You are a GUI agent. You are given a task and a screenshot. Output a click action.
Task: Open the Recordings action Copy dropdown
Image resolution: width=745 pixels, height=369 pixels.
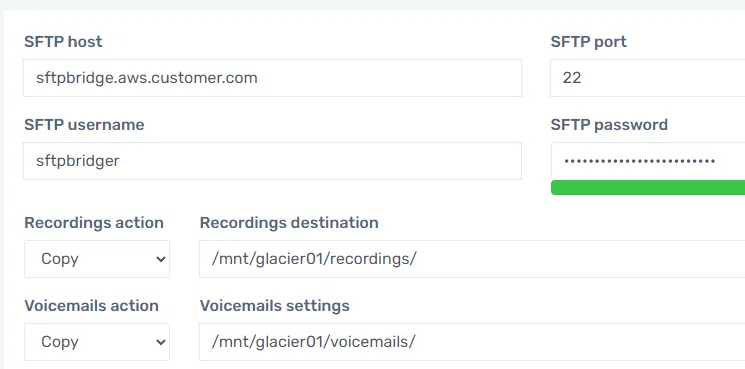(x=97, y=259)
